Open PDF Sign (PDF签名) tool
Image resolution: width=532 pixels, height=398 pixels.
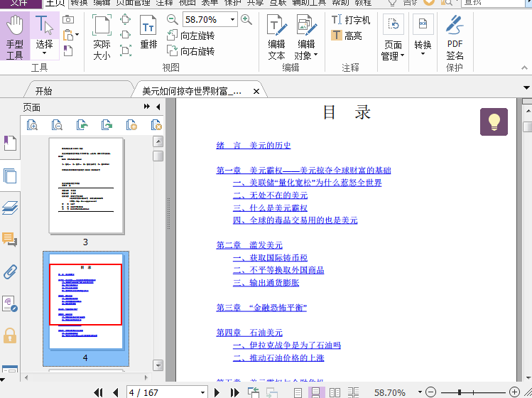tap(455, 38)
